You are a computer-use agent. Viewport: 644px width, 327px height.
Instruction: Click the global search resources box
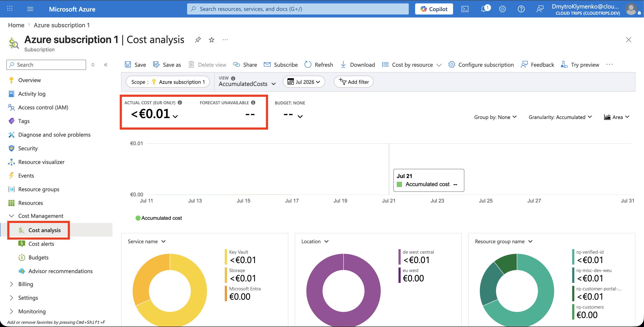298,9
